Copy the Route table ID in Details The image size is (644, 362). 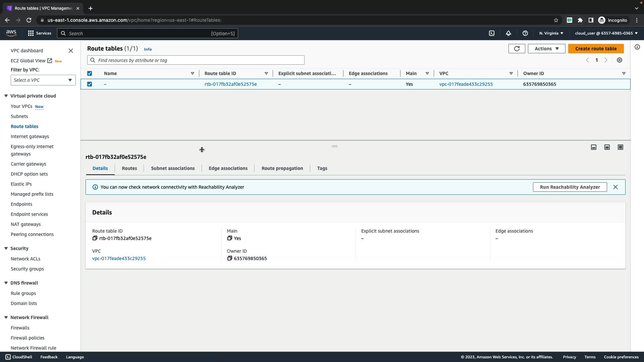(95, 238)
